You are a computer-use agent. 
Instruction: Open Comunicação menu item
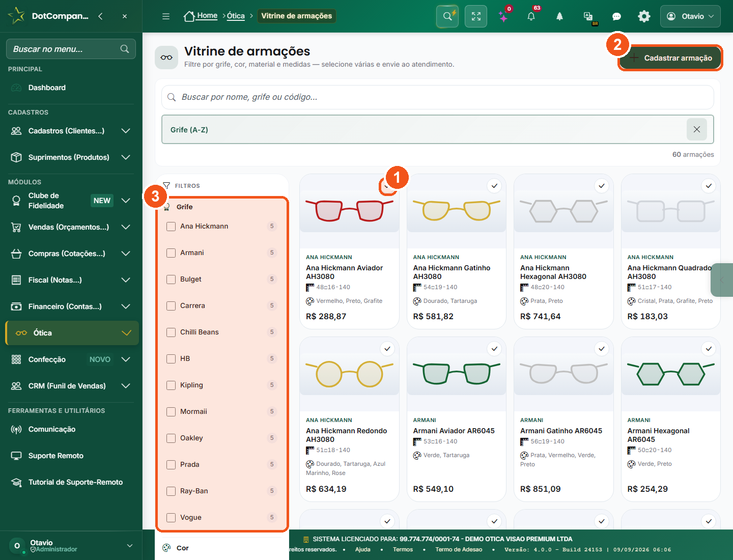[71, 429]
